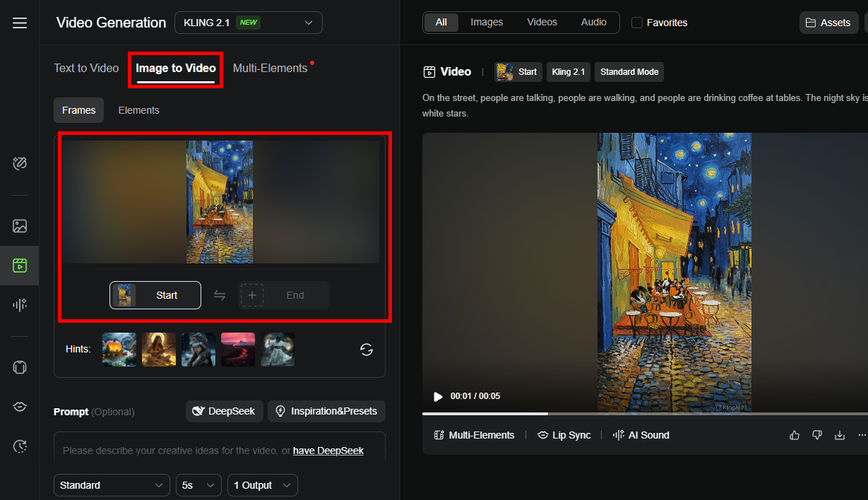Screen dimensions: 868x500
Task: Open the hamburger menu icon
Action: coord(20,23)
